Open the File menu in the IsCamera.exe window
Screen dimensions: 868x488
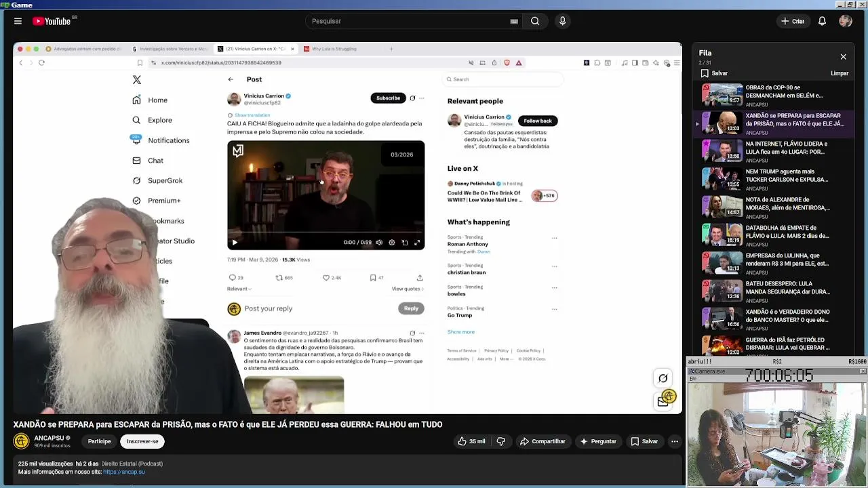(x=692, y=378)
